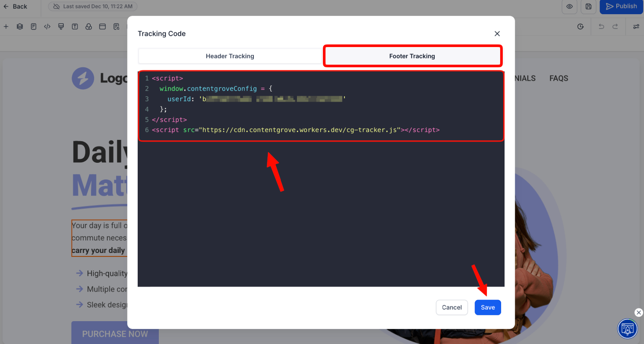Dismiss the rocket widget with its X
Viewport: 644px width, 344px height.
(x=639, y=312)
